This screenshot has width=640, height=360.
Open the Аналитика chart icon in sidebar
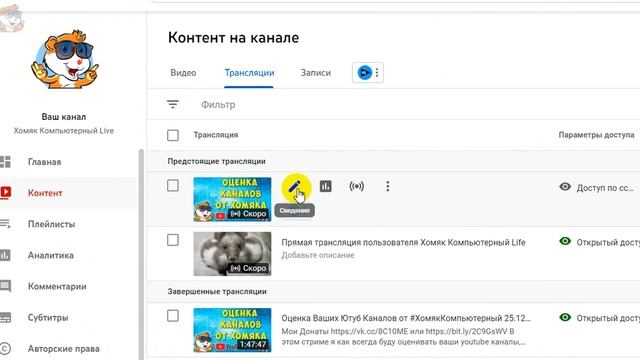tap(5, 255)
